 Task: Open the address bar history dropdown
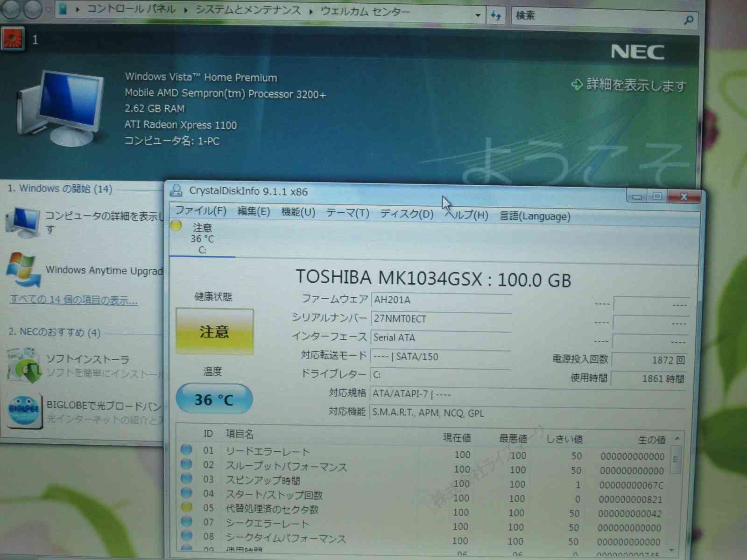478,15
